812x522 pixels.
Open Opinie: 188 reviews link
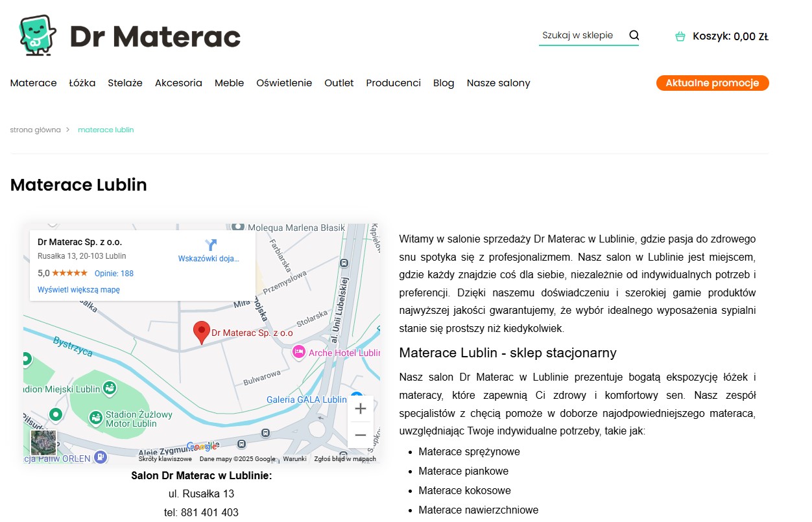[114, 274]
